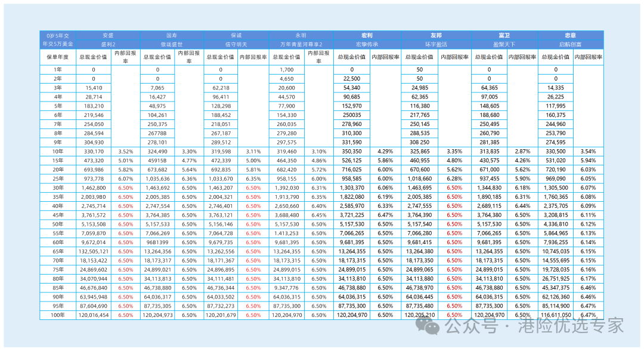Click product name 傲珑盛世
Viewport: 644px width, 351px height.
(172, 44)
